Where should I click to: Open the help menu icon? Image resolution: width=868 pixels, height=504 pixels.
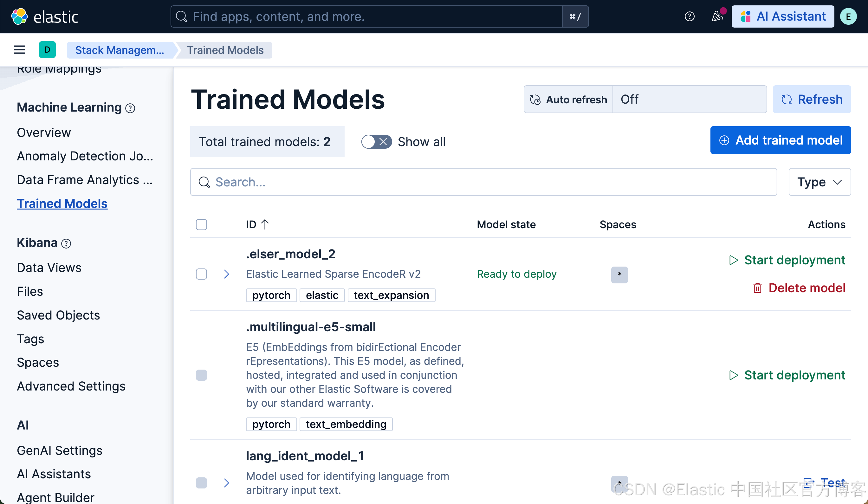coord(689,16)
